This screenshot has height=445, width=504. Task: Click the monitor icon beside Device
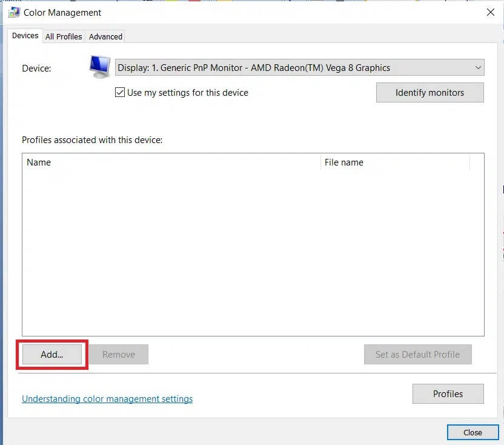point(99,67)
